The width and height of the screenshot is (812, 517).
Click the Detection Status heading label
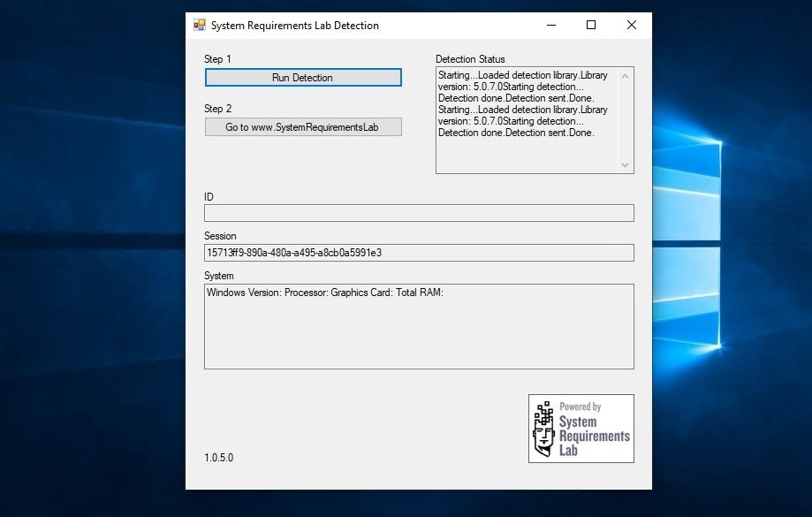click(470, 59)
